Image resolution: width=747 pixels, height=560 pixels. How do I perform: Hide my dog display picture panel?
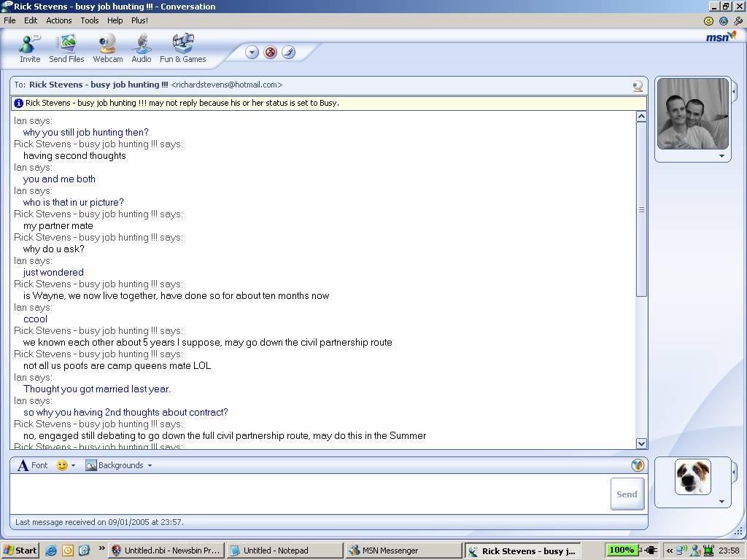click(x=735, y=472)
